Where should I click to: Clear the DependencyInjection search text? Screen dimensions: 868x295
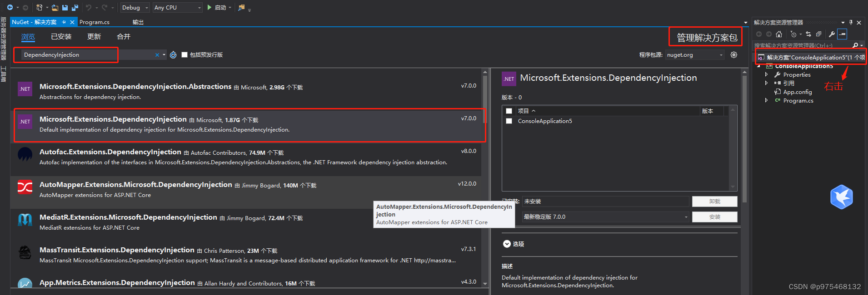(157, 55)
